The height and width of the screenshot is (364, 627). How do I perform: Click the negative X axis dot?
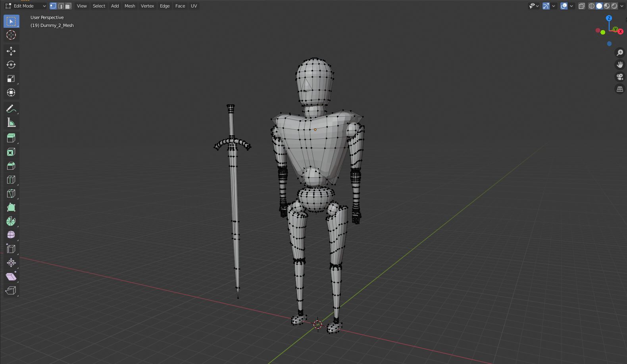tap(598, 31)
